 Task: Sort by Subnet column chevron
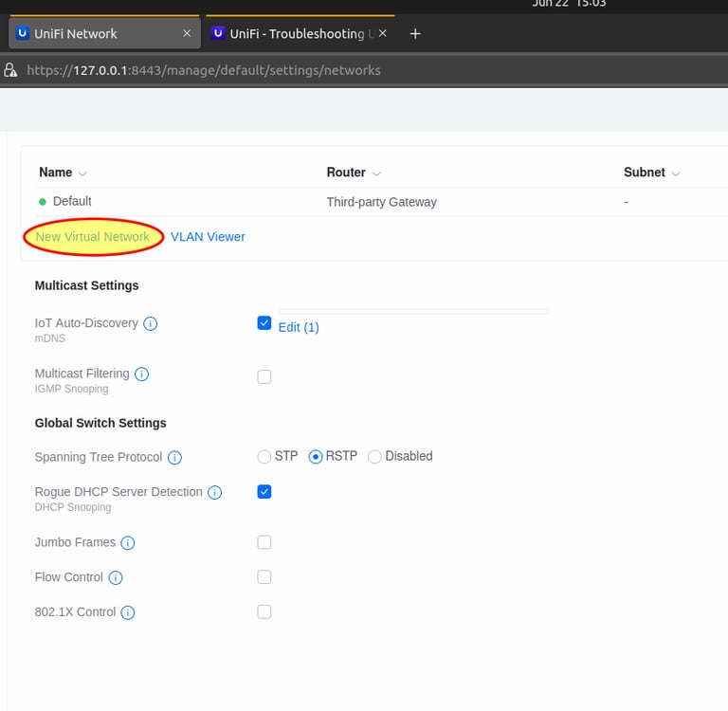pyautogui.click(x=676, y=173)
